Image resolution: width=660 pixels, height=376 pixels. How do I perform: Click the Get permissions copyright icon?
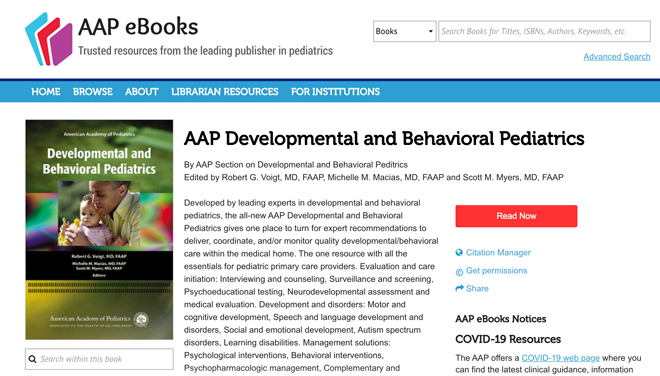pyautogui.click(x=459, y=272)
